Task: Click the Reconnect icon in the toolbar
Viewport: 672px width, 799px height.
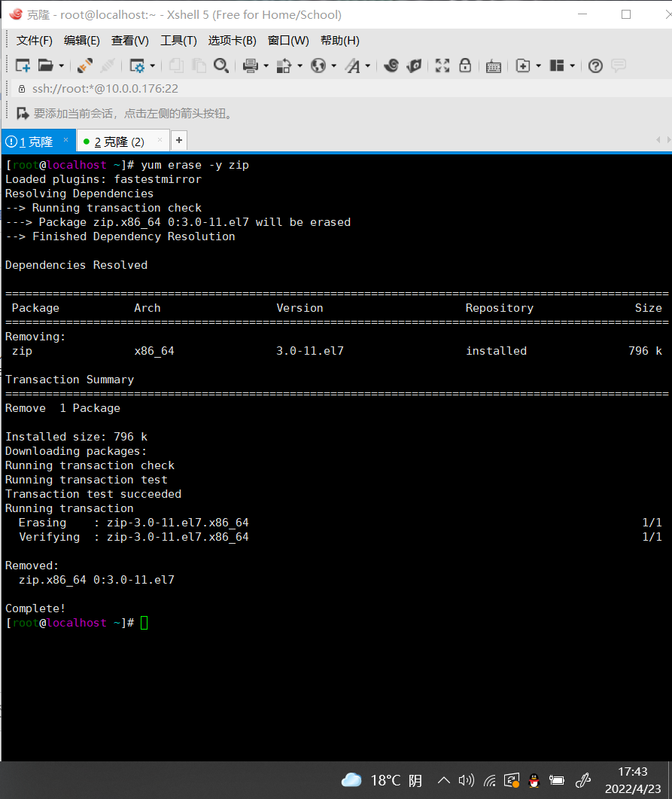Action: coord(84,66)
